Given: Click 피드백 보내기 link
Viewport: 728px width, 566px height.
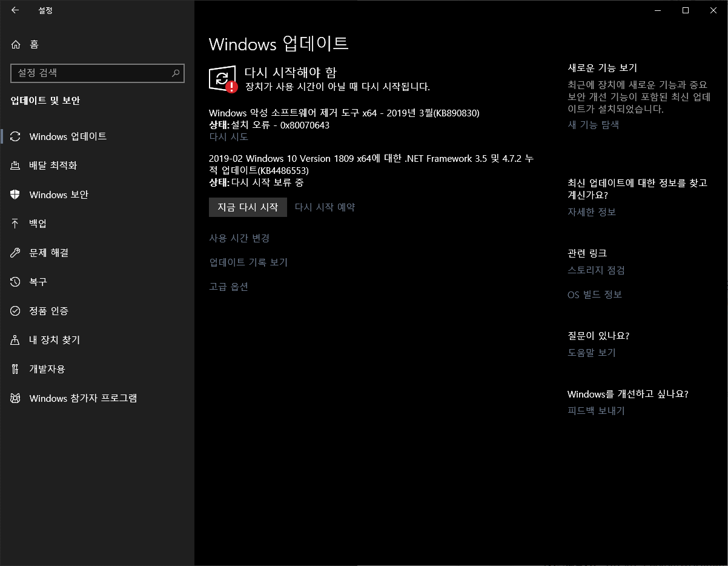Looking at the screenshot, I should click(x=596, y=411).
